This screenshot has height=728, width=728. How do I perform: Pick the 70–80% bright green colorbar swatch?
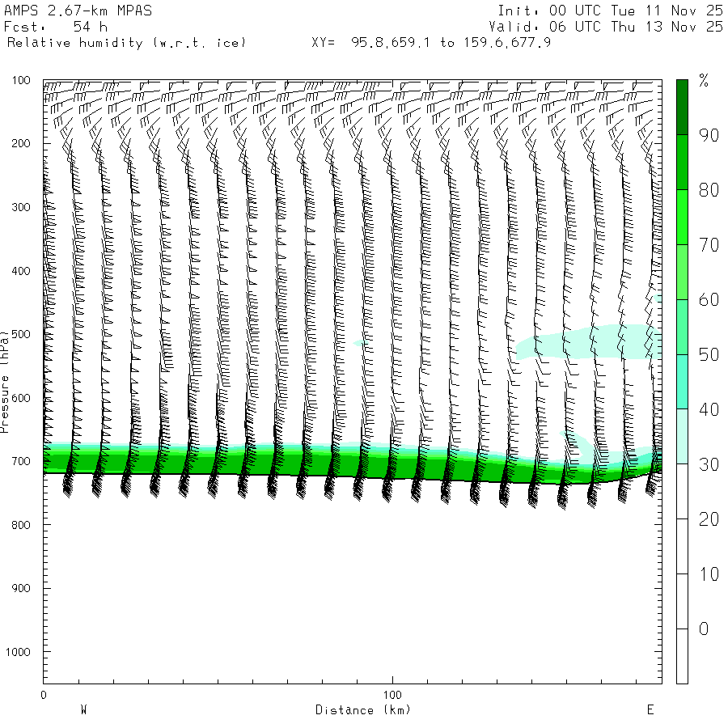coord(682,218)
